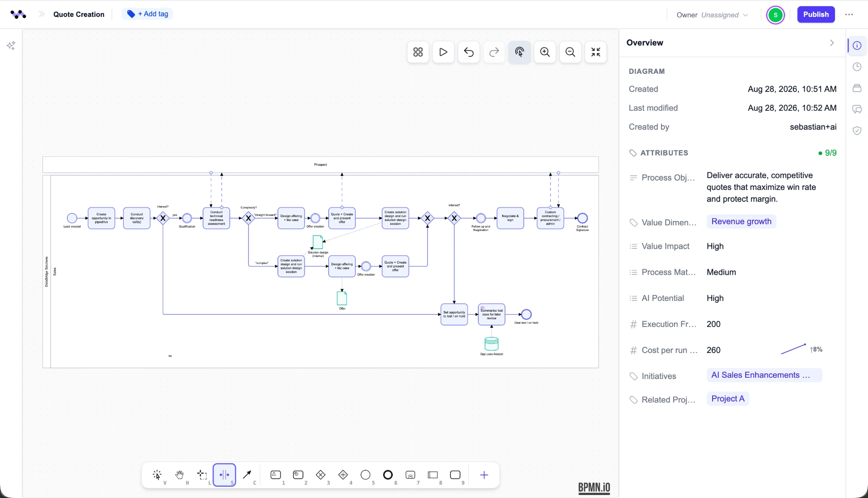This screenshot has width=868, height=498.
Task: Select the hand pan tool
Action: (180, 475)
